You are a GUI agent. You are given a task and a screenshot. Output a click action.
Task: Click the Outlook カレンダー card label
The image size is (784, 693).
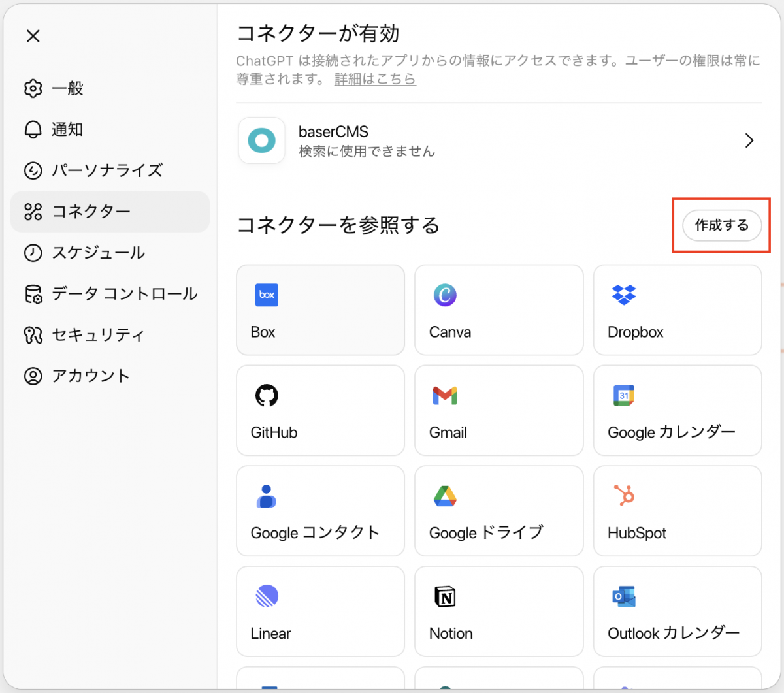coord(674,634)
